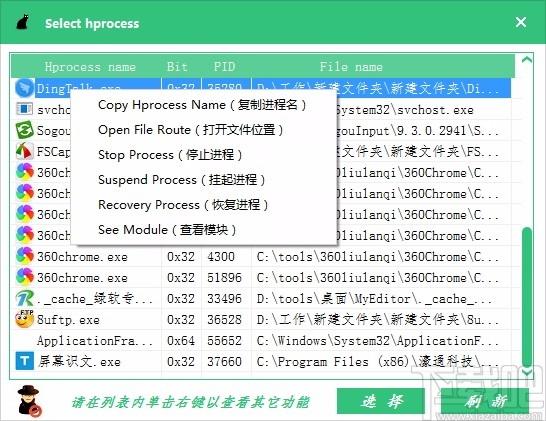The width and height of the screenshot is (546, 421).
Task: Click the 0x32 bit value for 8uftp.exe
Action: point(181,320)
